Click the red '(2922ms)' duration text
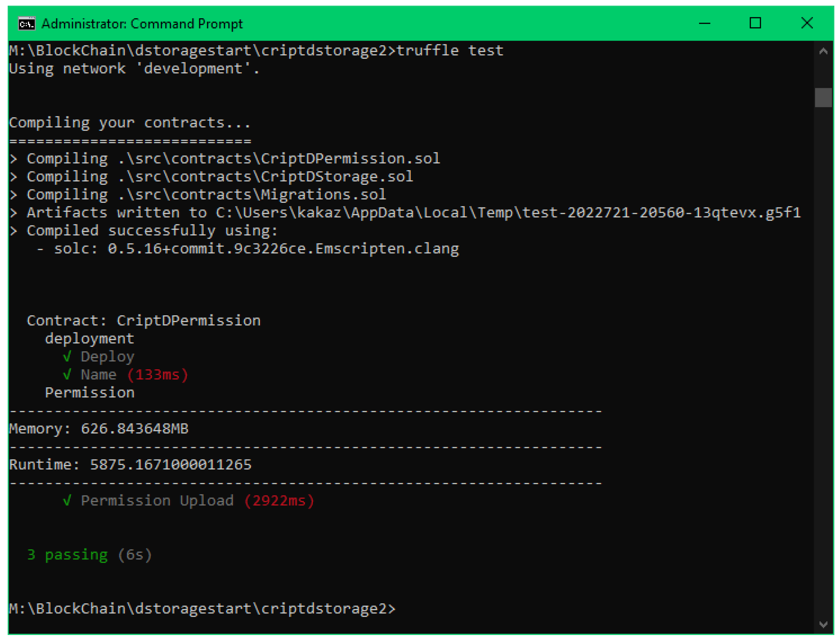The width and height of the screenshot is (840, 640). [x=279, y=500]
